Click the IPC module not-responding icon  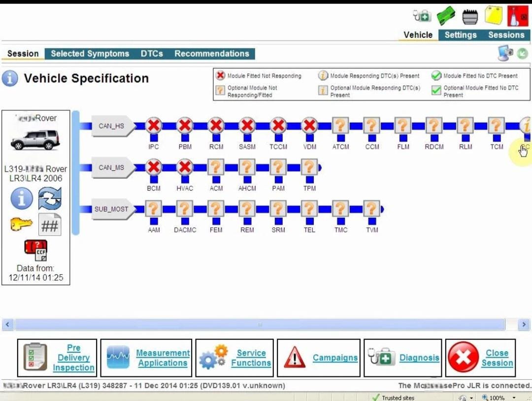154,126
